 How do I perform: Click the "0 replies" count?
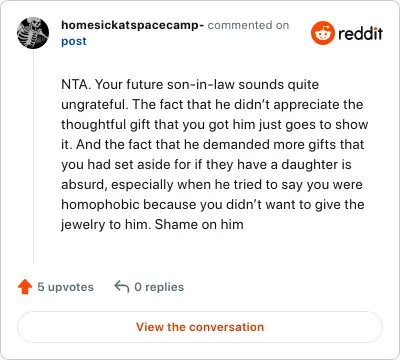point(159,287)
